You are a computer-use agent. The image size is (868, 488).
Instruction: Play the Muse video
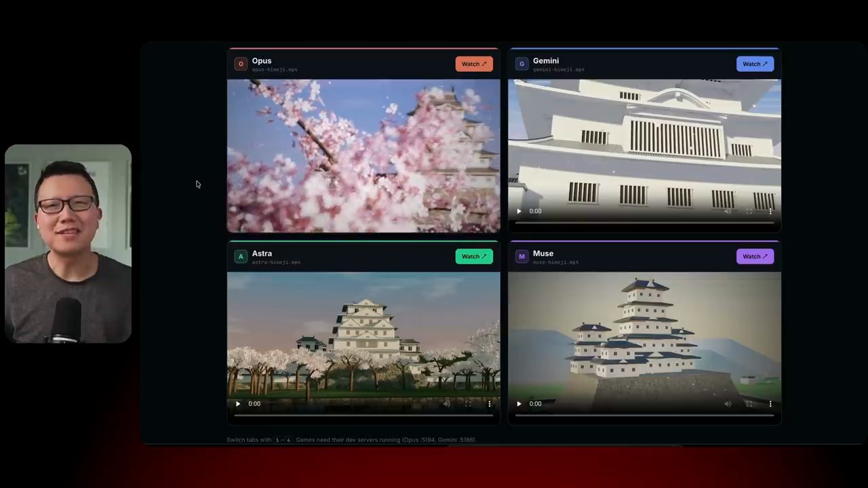519,403
